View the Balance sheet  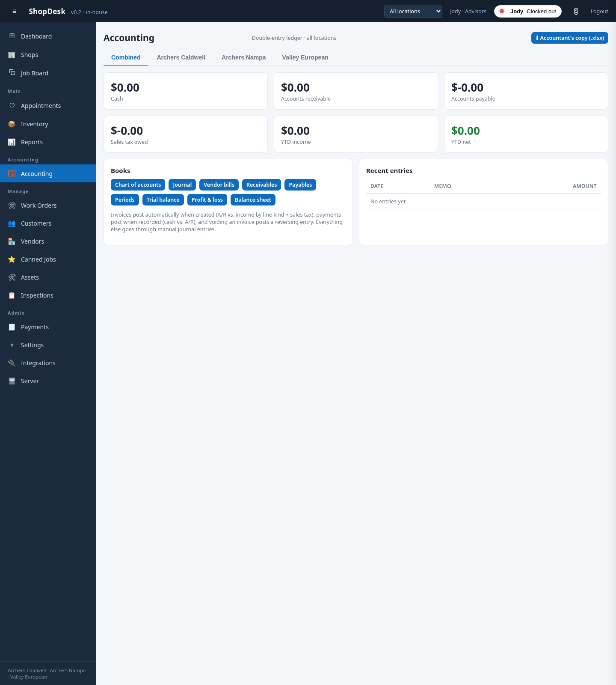[253, 200]
